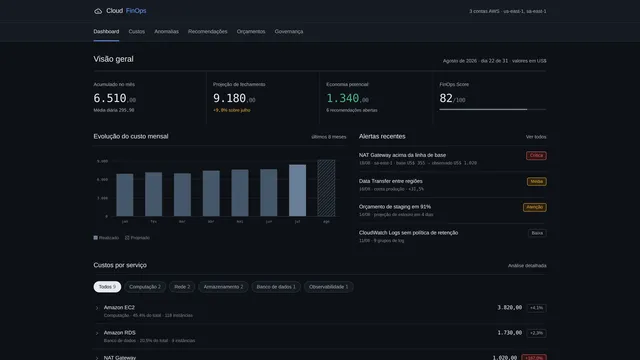Click the cloud logo icon in the header
The width and height of the screenshot is (640, 360).
[x=98, y=11]
